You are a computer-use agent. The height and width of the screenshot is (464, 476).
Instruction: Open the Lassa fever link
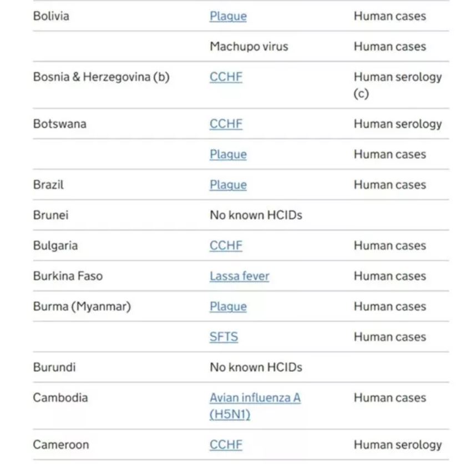click(239, 276)
